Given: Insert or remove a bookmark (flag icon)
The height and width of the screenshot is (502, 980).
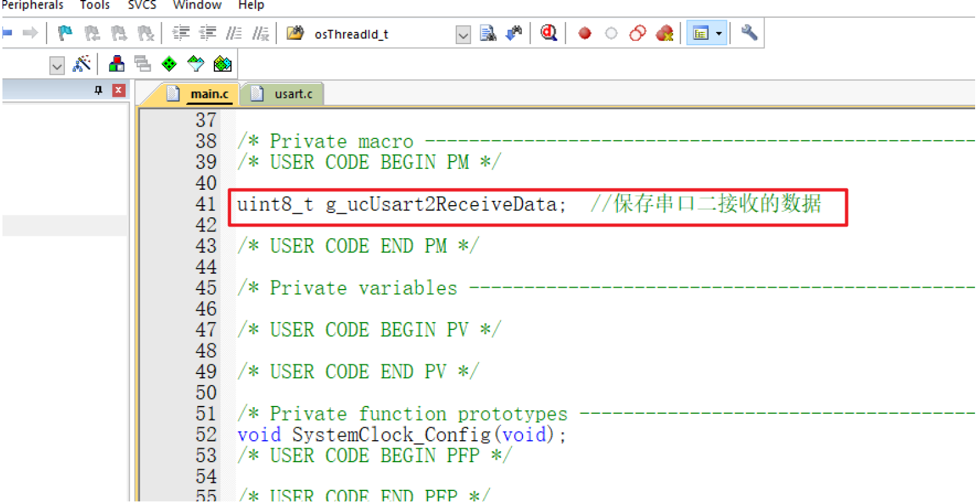Looking at the screenshot, I should coord(65,33).
